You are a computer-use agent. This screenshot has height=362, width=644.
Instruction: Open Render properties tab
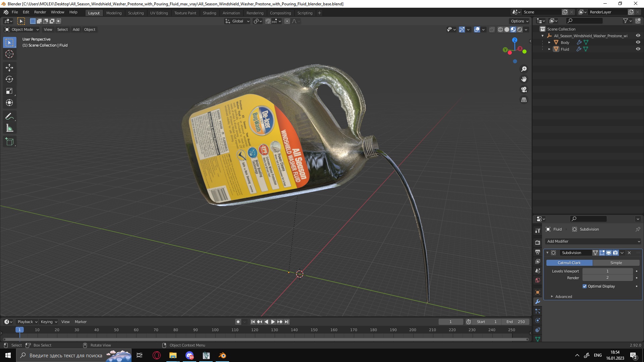538,242
